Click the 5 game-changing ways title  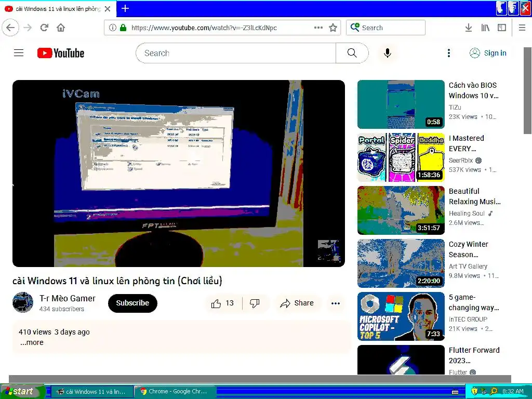pyautogui.click(x=474, y=302)
